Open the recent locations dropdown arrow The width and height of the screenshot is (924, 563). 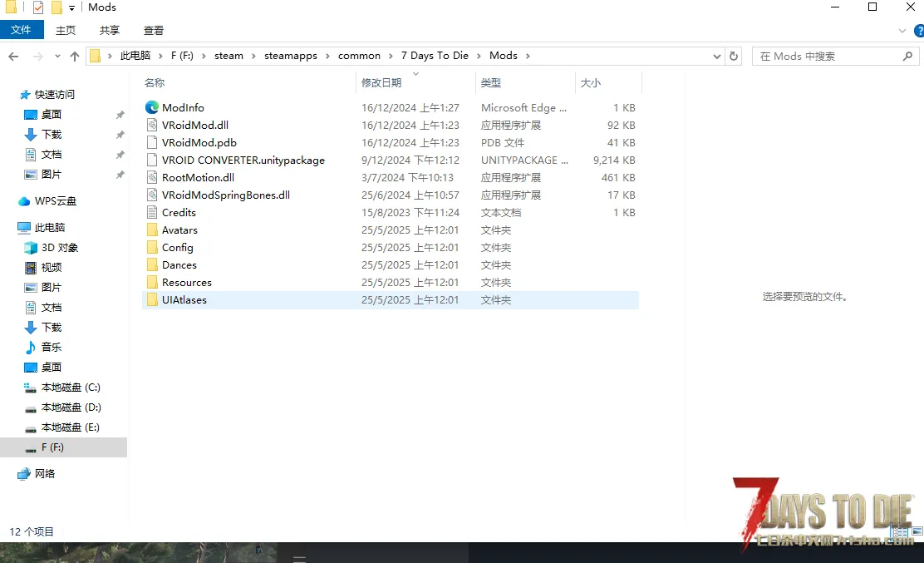pos(57,56)
